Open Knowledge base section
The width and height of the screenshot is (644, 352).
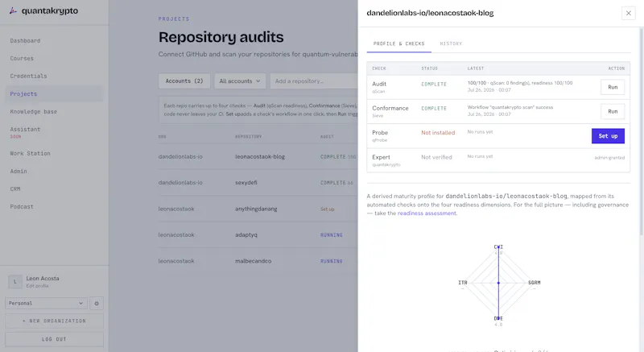point(34,112)
